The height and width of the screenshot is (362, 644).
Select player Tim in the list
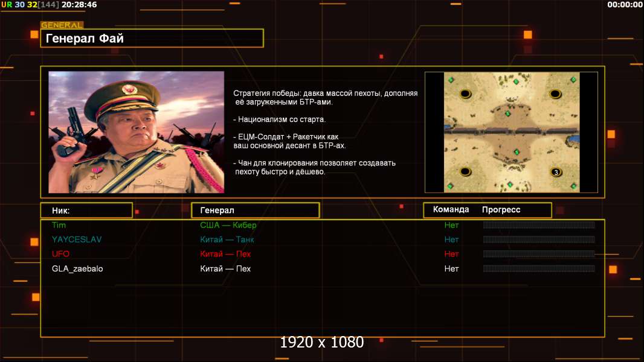click(59, 225)
